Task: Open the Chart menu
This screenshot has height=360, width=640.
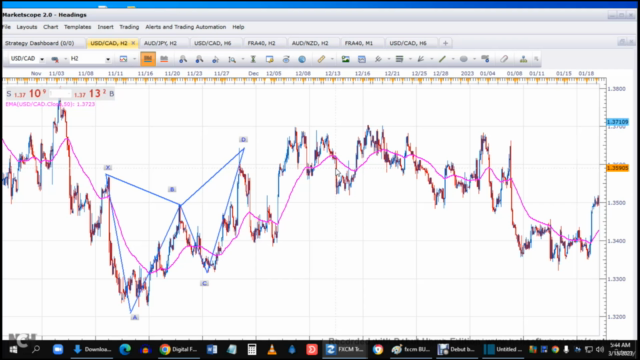Action: tap(51, 27)
